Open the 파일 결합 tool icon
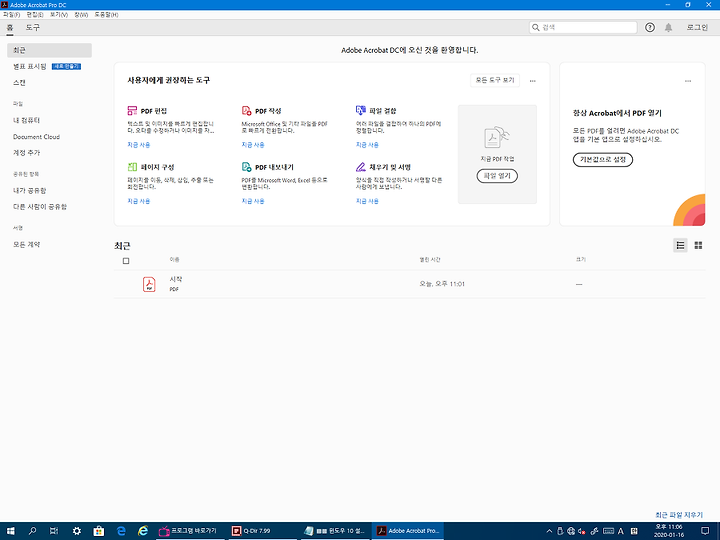 (x=360, y=110)
